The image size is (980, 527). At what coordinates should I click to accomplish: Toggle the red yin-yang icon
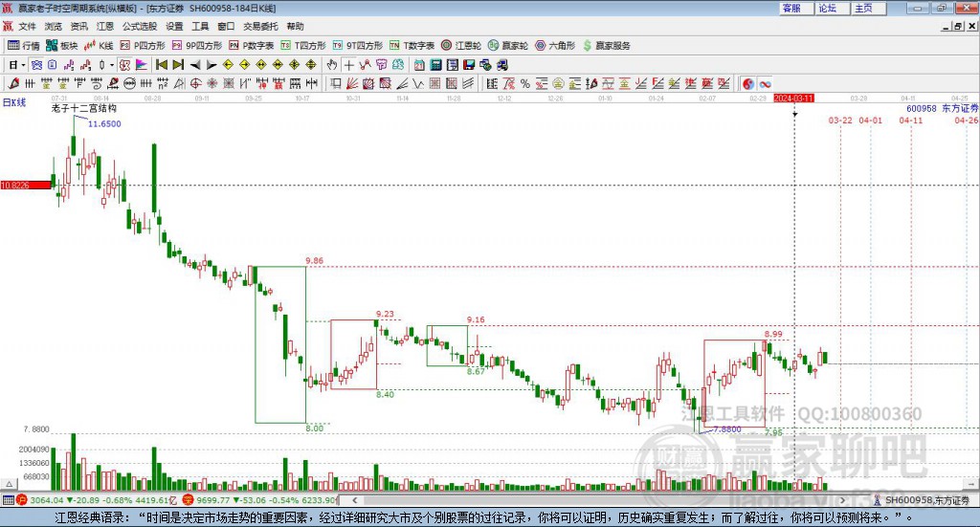click(x=748, y=83)
